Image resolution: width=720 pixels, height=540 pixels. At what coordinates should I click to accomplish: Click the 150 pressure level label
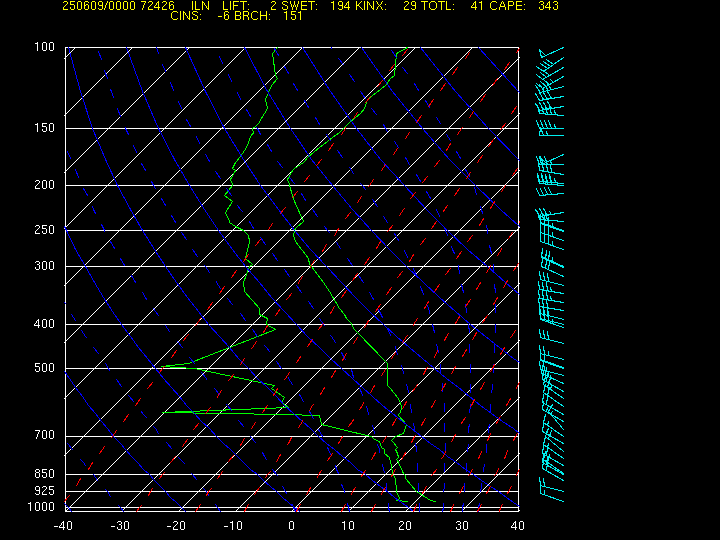[x=45, y=128]
